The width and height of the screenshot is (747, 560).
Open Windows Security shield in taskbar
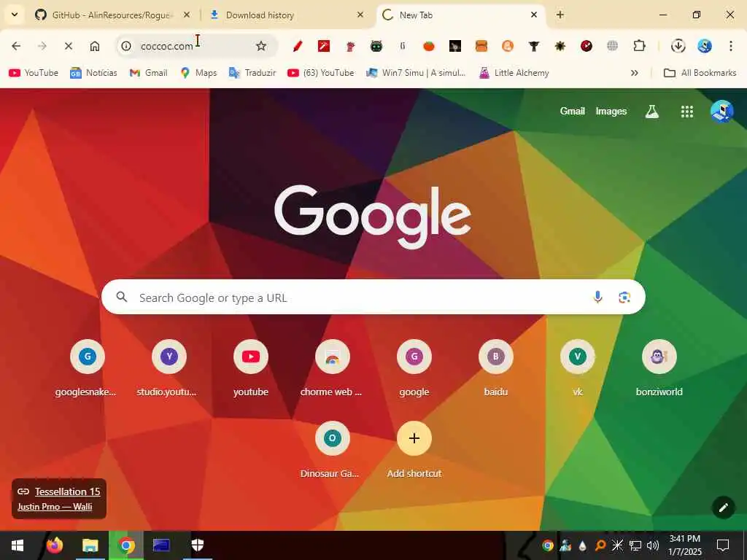click(x=197, y=545)
